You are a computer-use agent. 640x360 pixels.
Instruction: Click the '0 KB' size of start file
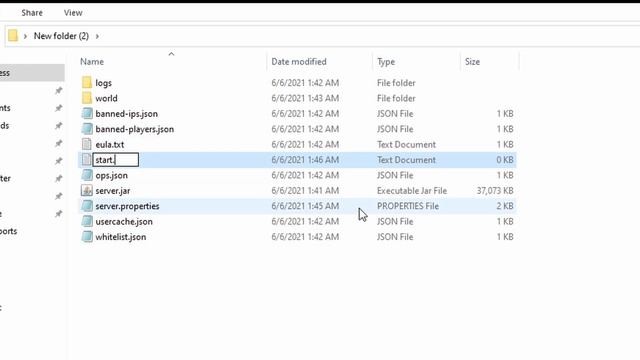(x=505, y=160)
